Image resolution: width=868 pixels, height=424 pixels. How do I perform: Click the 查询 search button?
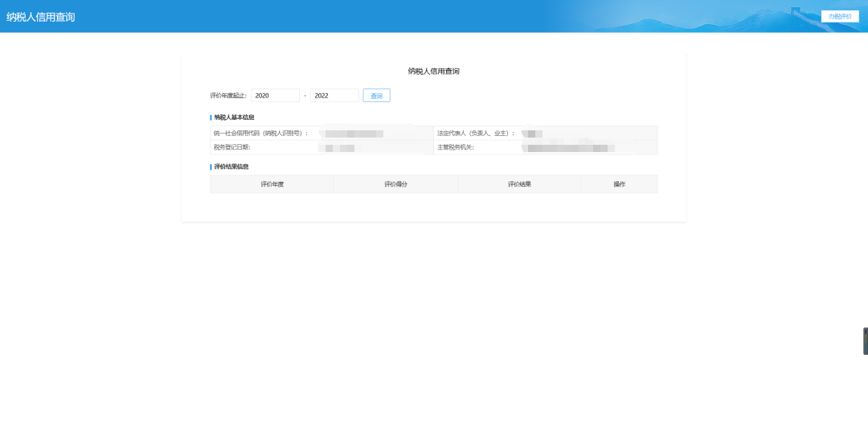point(376,96)
